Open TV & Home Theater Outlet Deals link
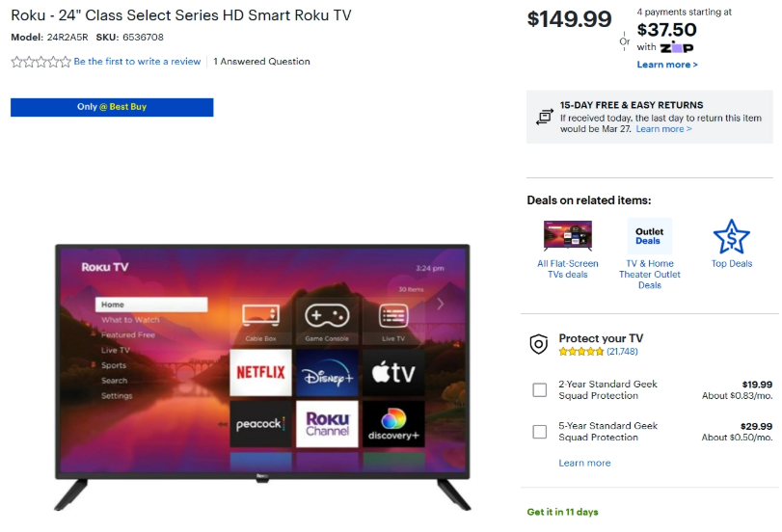This screenshot has height=532, width=782. coord(649,275)
